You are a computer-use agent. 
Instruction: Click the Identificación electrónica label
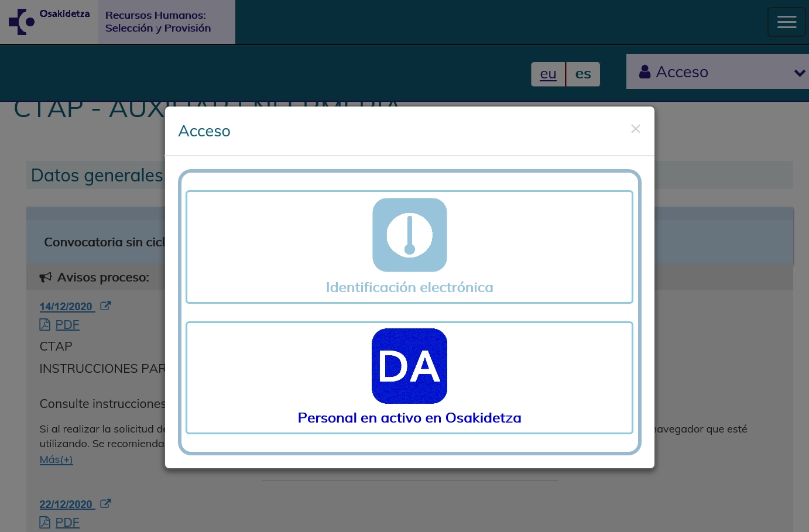pos(410,287)
